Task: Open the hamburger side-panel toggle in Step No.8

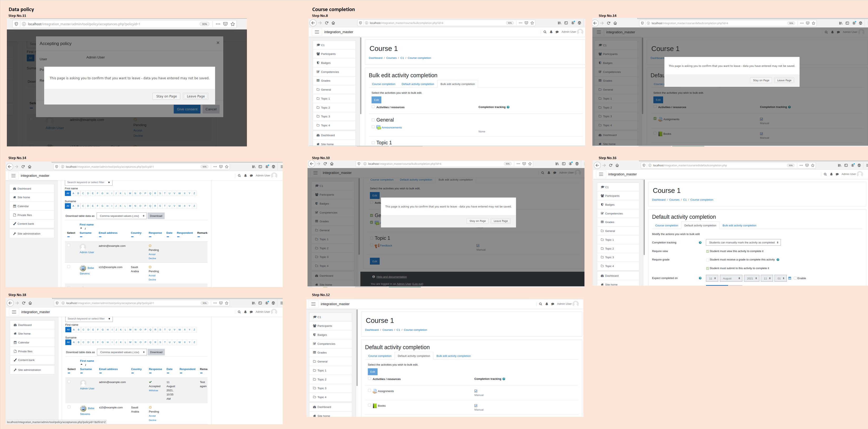Action: tap(317, 32)
